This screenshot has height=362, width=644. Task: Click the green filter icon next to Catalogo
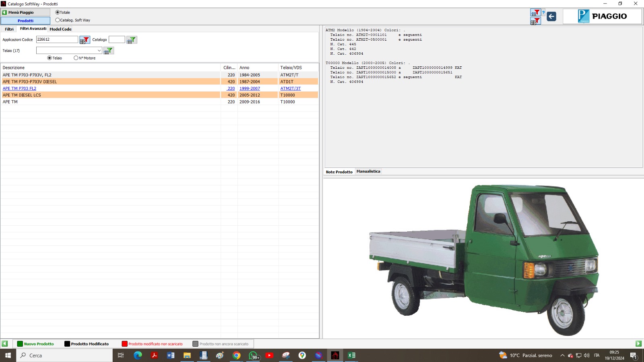132,40
